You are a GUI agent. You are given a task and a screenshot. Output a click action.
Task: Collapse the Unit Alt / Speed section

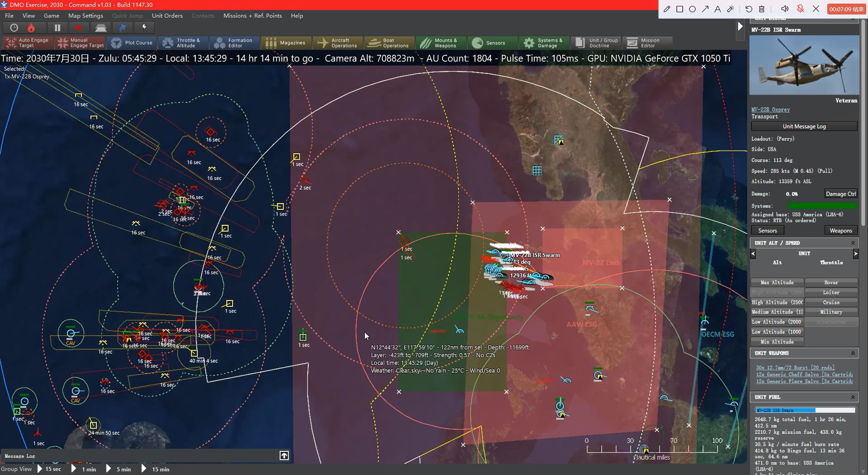tap(853, 243)
